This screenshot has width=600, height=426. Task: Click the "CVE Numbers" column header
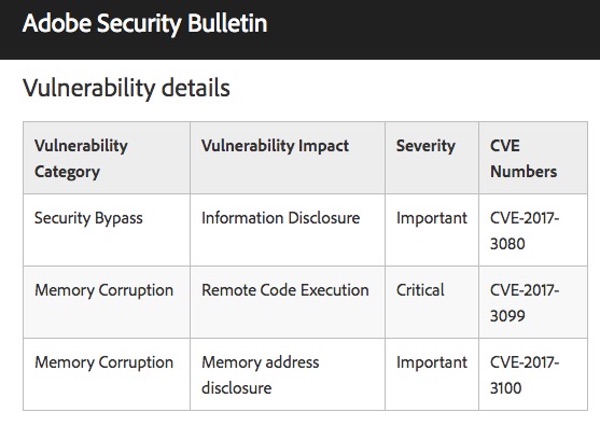pyautogui.click(x=524, y=158)
